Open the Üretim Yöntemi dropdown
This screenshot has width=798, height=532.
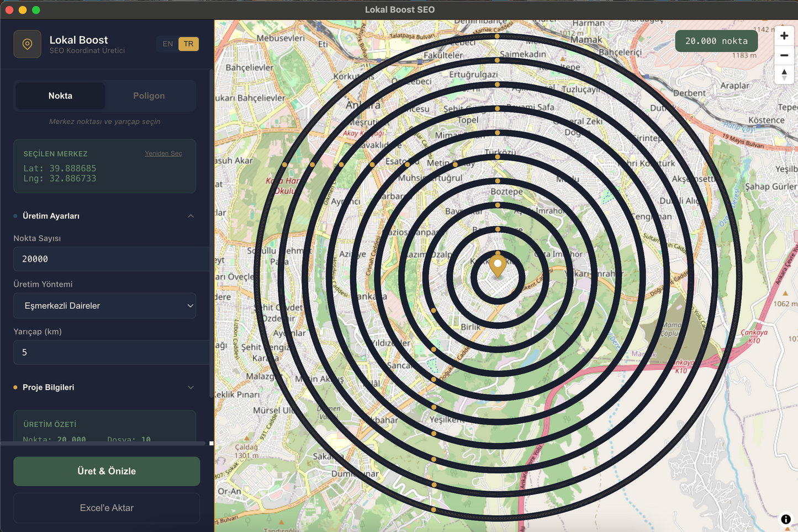pos(105,306)
